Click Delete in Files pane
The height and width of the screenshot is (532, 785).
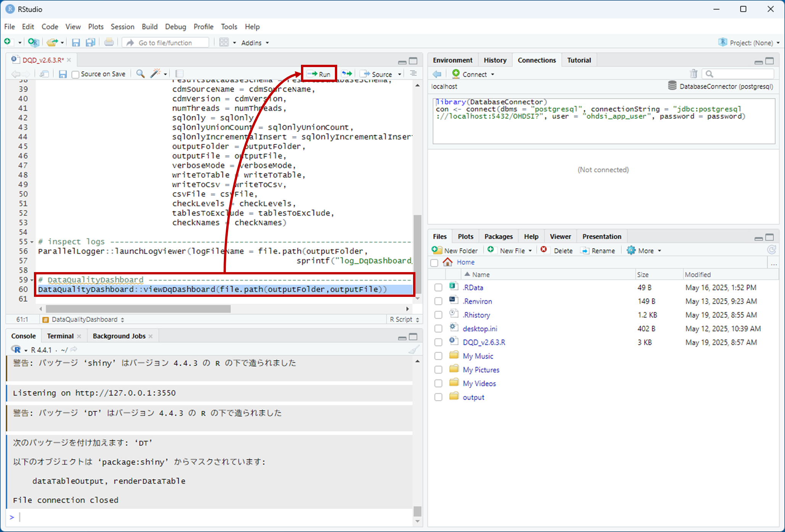(557, 250)
